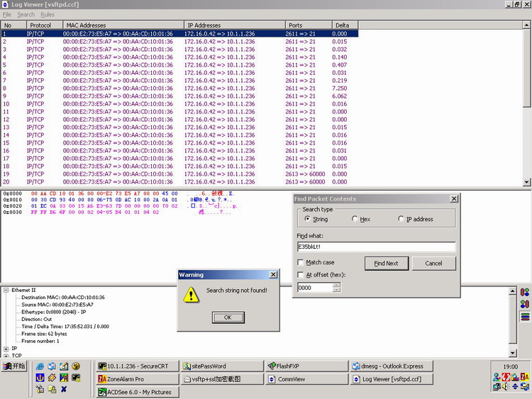532x399 pixels.
Task: Close the Find Packet Contents dialog with its X
Action: [454, 198]
